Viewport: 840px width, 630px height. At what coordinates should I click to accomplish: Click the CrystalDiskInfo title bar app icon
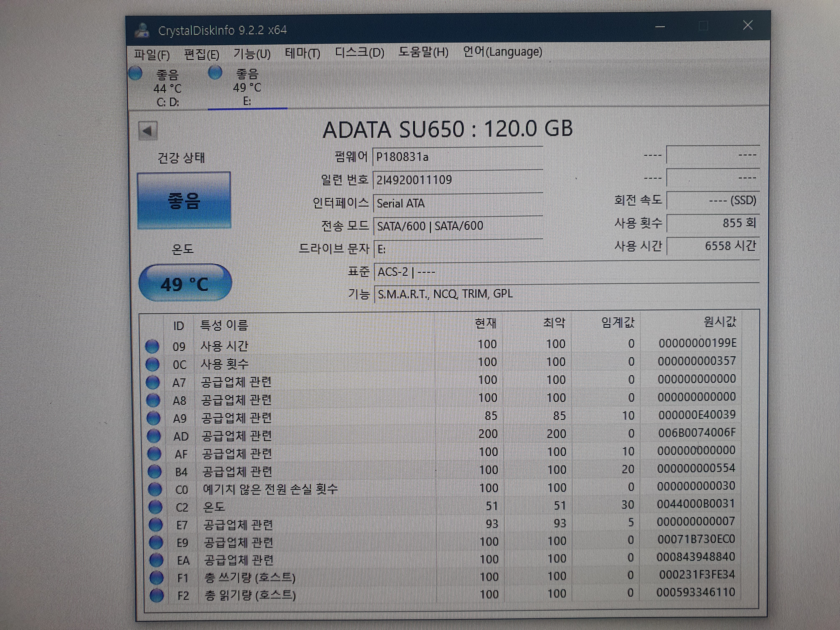click(142, 30)
